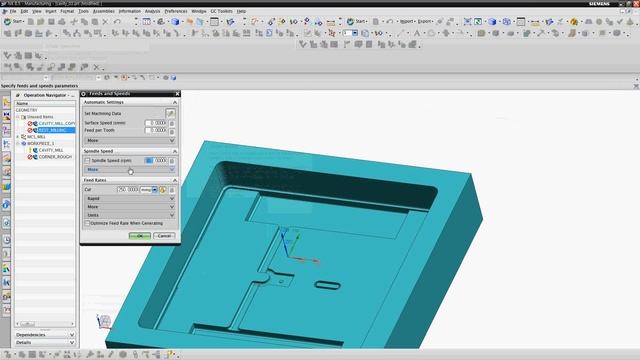Click the Undo arrow icon in left toolbar

[117, 22]
